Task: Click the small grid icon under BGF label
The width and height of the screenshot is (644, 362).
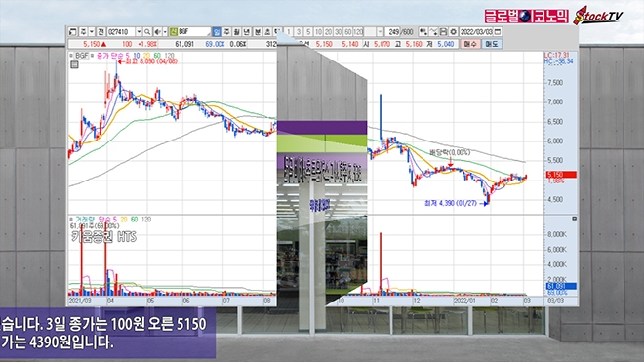Action: point(74,64)
